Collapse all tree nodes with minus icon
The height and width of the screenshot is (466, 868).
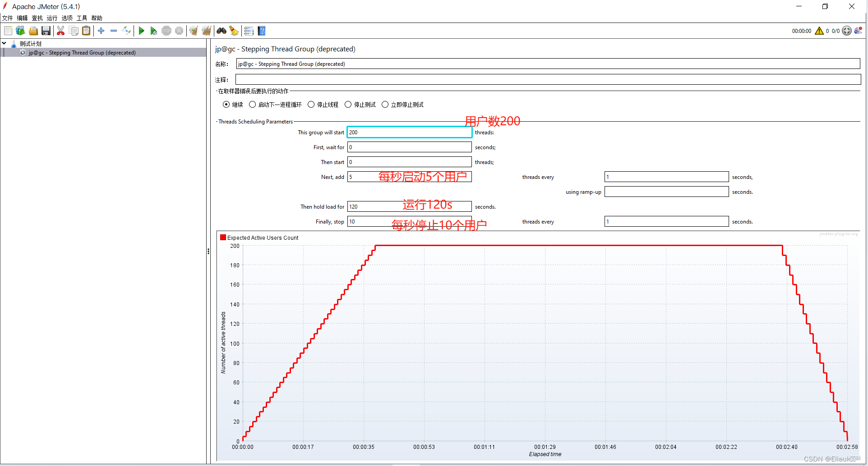(x=114, y=31)
